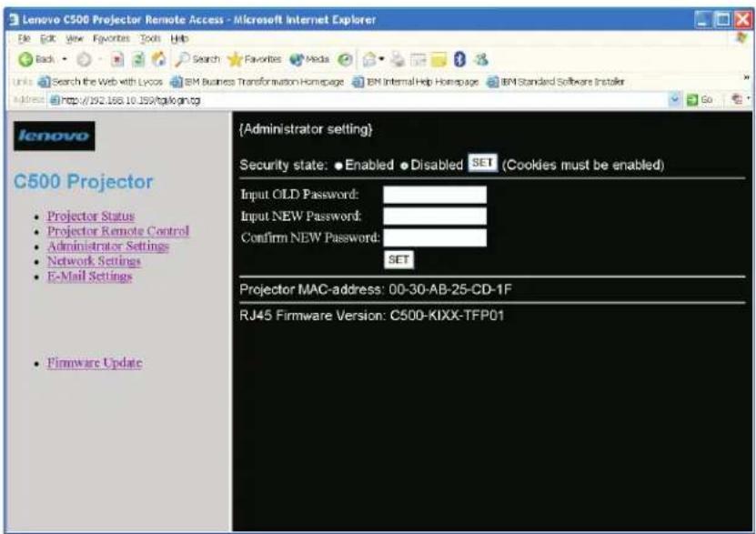Click the address bar URL text

point(131,100)
